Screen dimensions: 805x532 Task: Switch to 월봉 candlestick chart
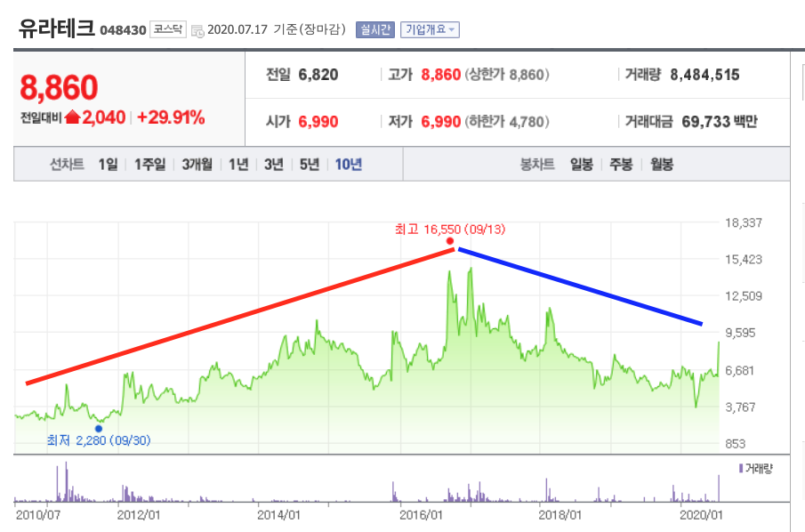662,165
